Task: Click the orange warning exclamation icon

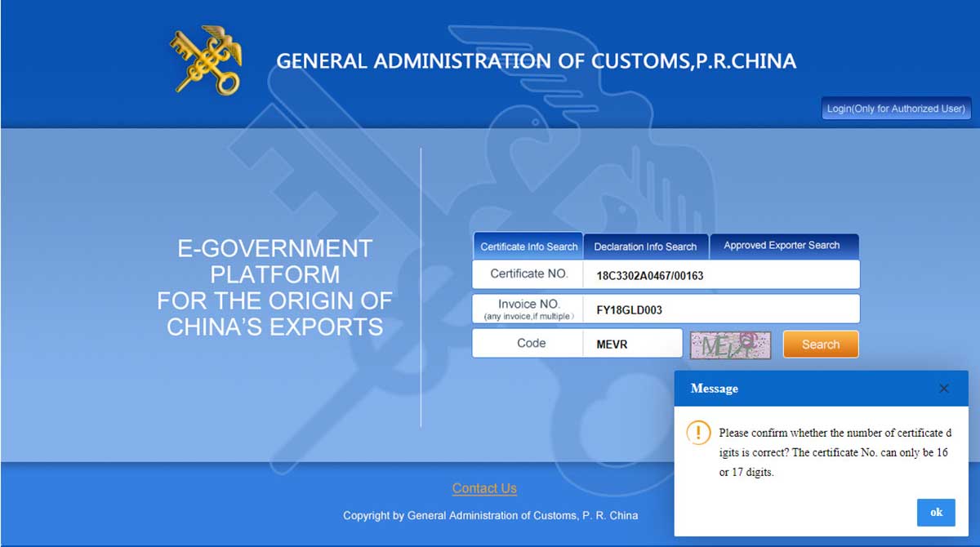Action: pyautogui.click(x=698, y=433)
